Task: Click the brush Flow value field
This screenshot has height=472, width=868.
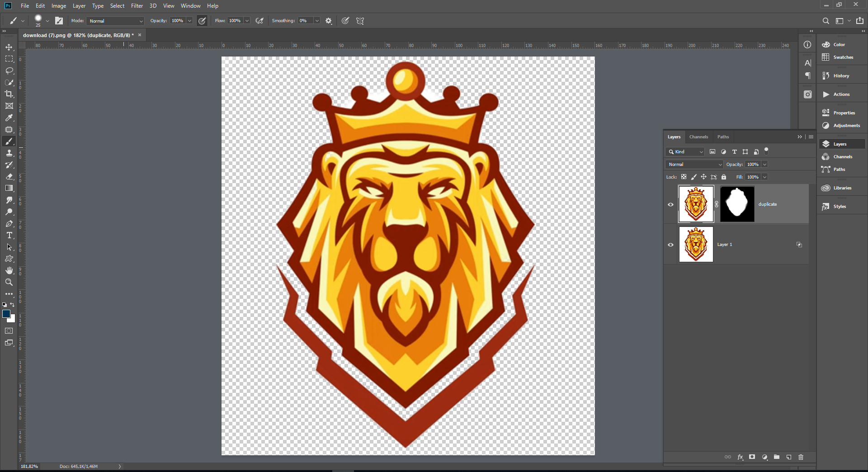Action: [236, 21]
